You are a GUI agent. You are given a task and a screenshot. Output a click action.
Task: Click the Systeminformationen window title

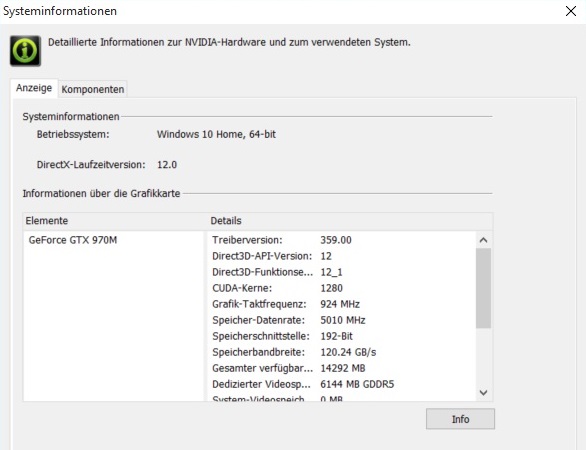(60, 11)
